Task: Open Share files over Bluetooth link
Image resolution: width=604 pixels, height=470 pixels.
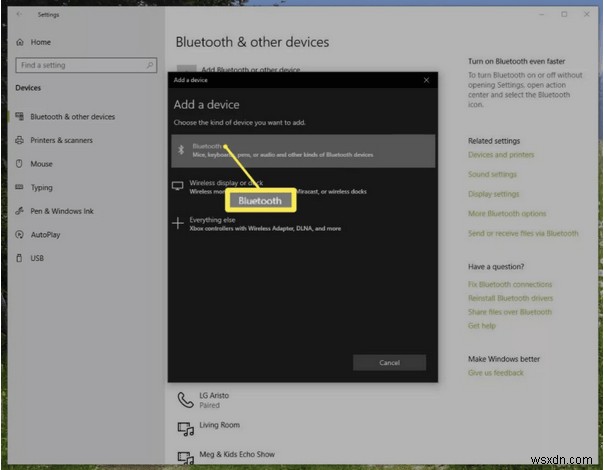Action: 510,312
